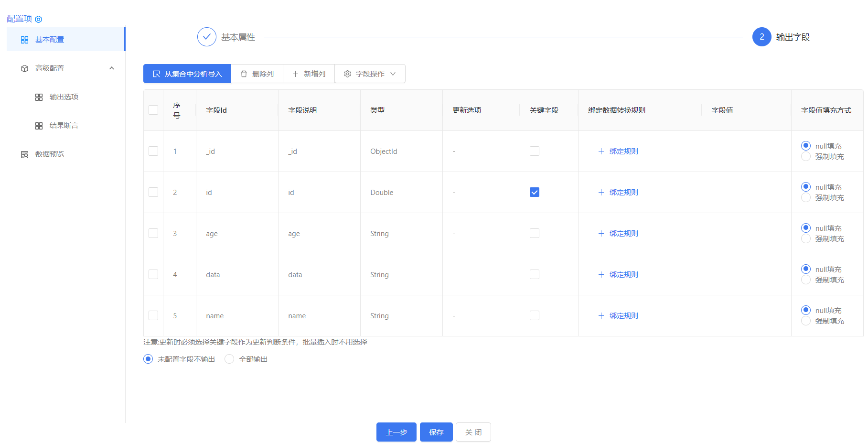Click the grid icon next to 基本配置
This screenshot has height=443, width=868.
click(x=25, y=40)
